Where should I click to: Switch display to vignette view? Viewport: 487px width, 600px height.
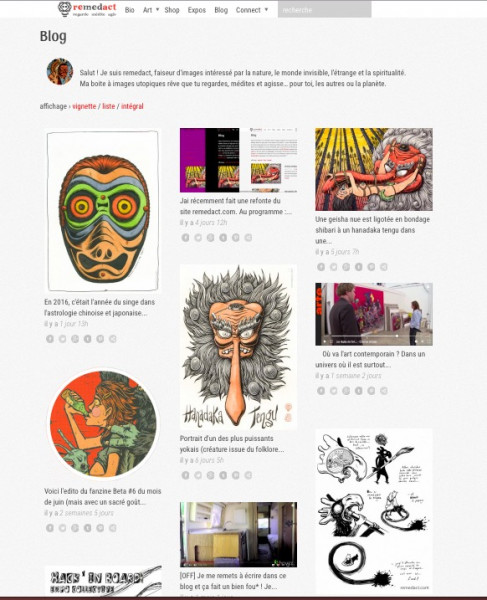[x=84, y=106]
